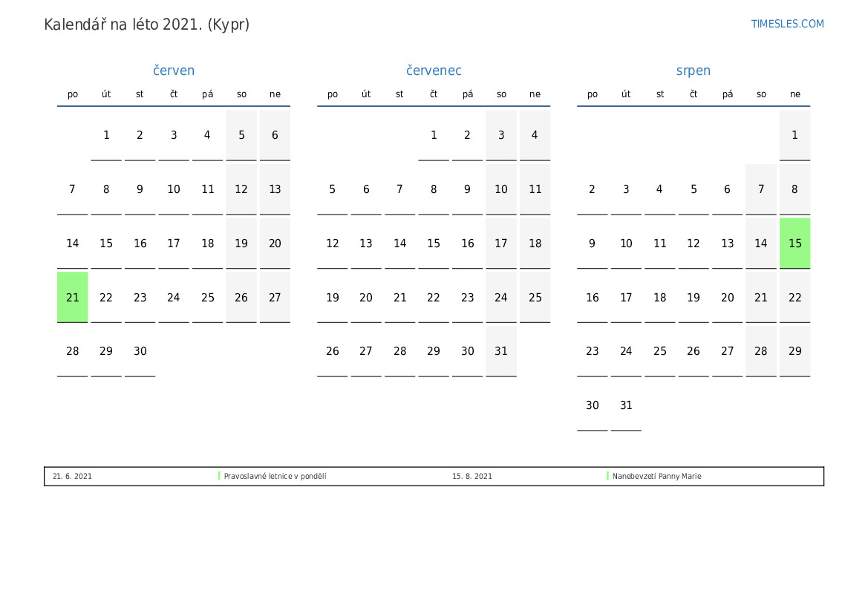Screen dimensions: 868x614
Task: Select the 21. 6. 2021 date in legend
Action: pos(72,476)
